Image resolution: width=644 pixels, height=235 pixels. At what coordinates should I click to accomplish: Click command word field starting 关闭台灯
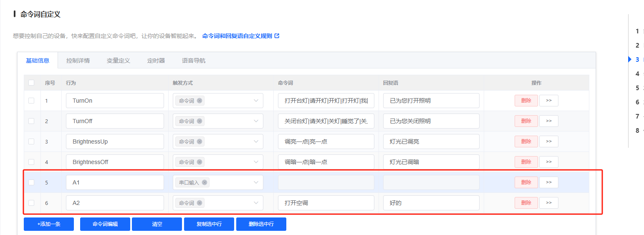[x=326, y=121]
